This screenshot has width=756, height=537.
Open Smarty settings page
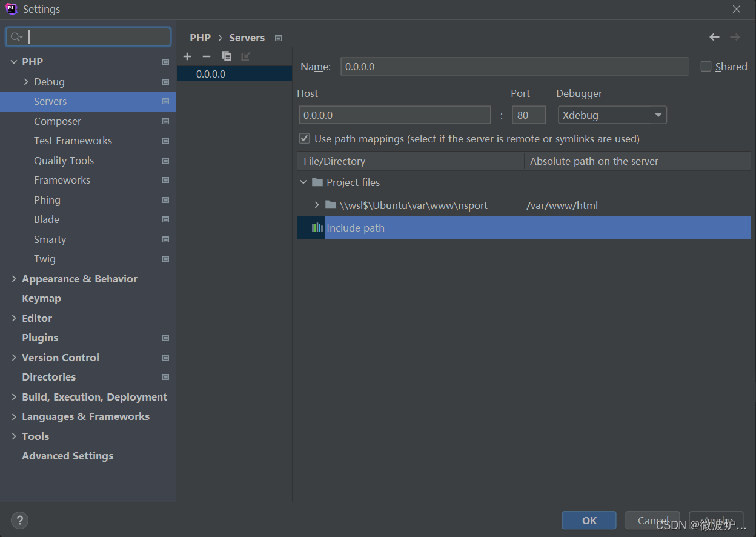pos(50,239)
